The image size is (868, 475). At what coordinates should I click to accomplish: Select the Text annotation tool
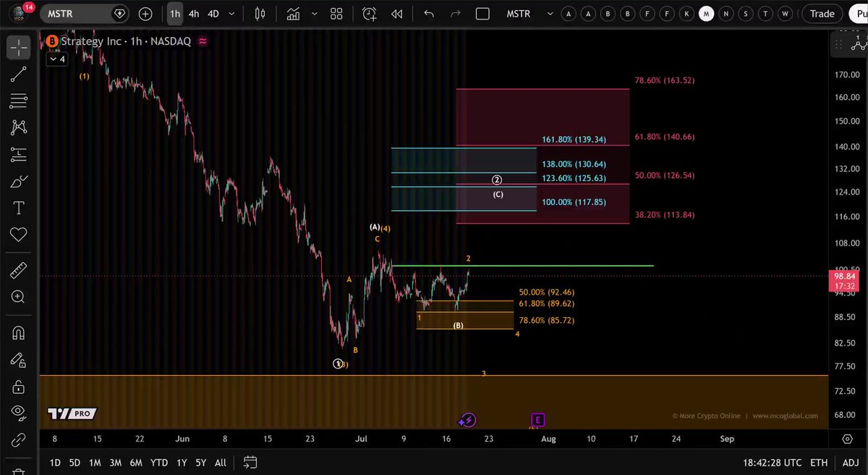[19, 209]
